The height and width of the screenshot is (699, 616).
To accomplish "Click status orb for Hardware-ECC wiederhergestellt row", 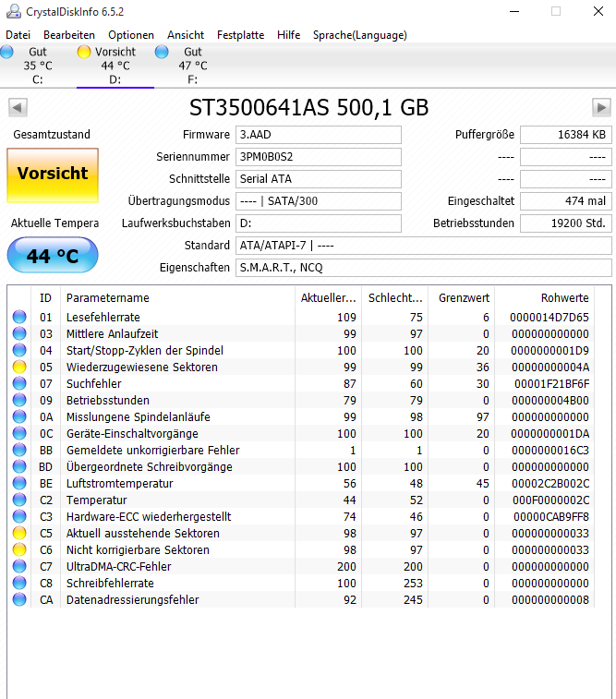I will click(x=19, y=517).
